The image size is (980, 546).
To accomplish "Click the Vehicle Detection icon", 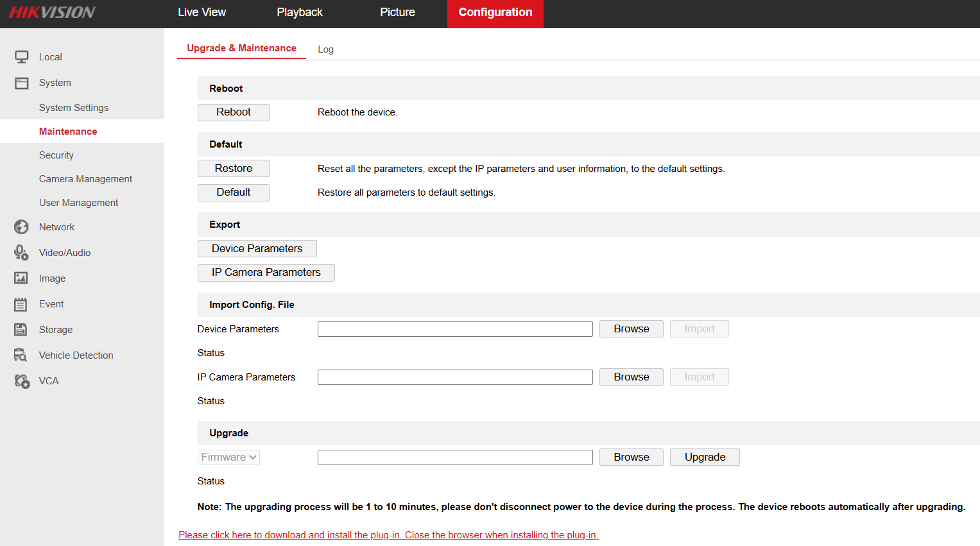I will [x=21, y=355].
